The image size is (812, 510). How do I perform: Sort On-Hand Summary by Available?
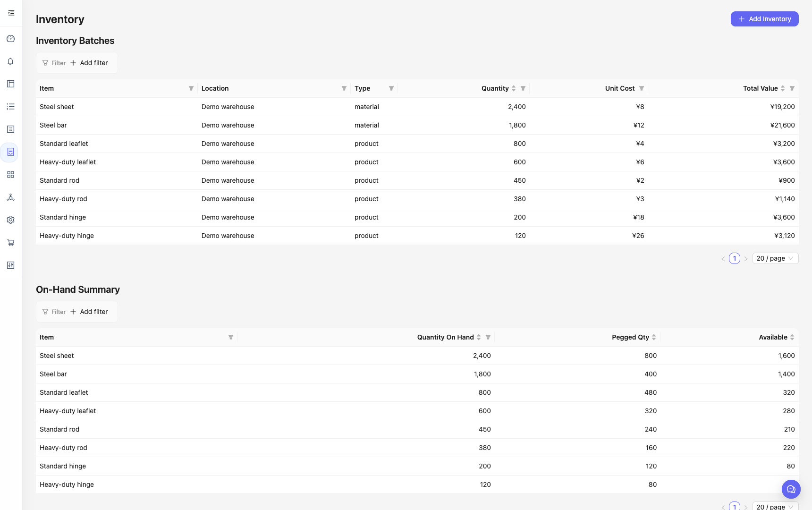click(792, 337)
